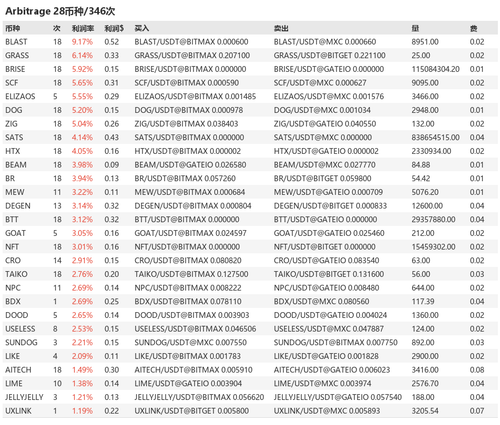
Task: Click the UXLINK fee value 0.07
Action: [x=477, y=411]
